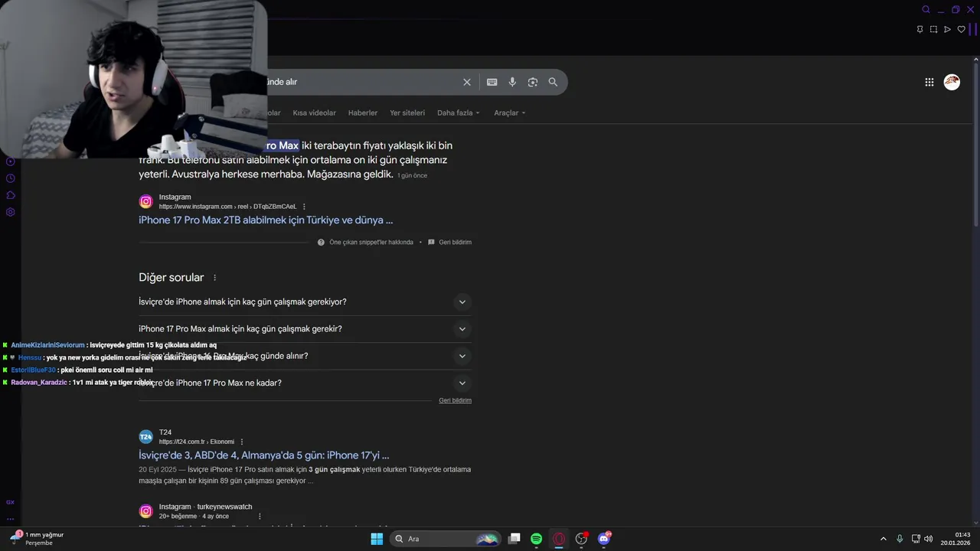This screenshot has height=551, width=980.
Task: Open GX corner in sidebar
Action: (10, 502)
